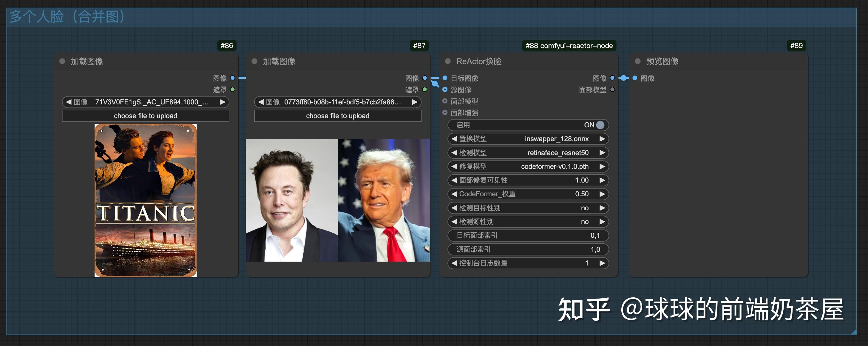Increase the CodeFormer_权重 0.50 value arrow
This screenshot has height=346, width=868.
tap(602, 194)
